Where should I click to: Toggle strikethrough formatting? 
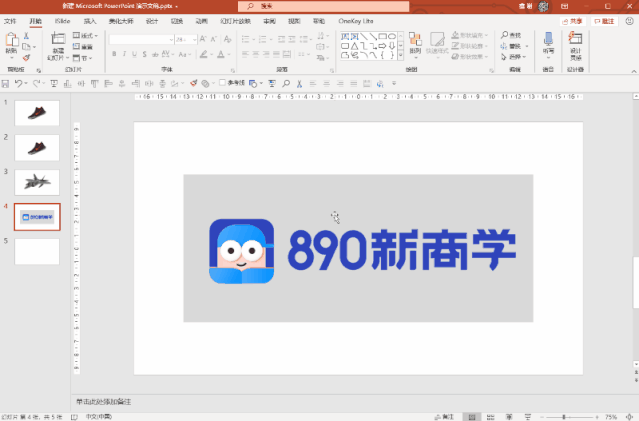155,54
